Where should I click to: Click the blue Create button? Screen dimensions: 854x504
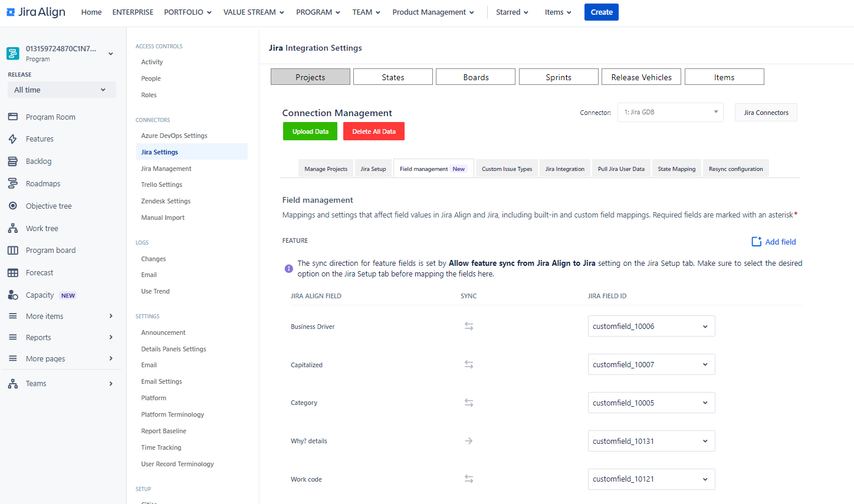(602, 12)
